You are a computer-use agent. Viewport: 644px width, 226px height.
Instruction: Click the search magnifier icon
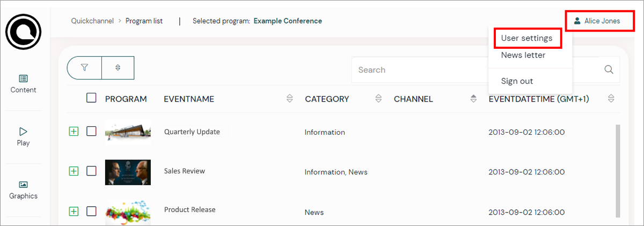609,69
